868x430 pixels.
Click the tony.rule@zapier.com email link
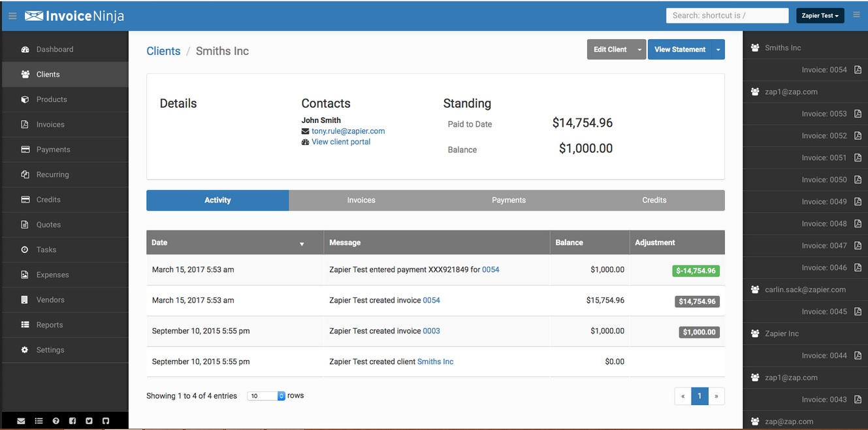point(348,131)
